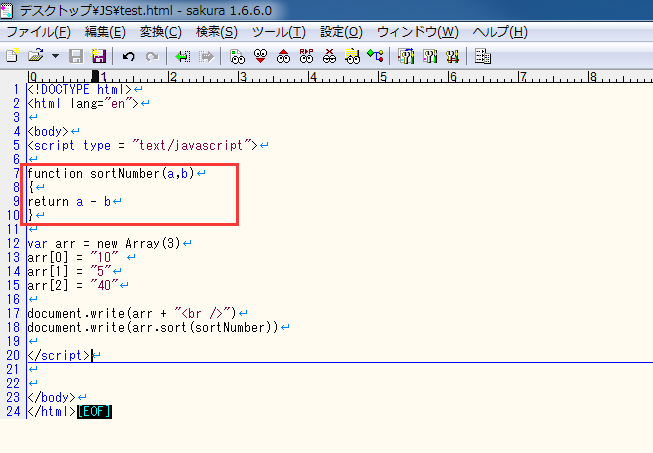Click the grayed-out save floppy icon

[x=76, y=56]
